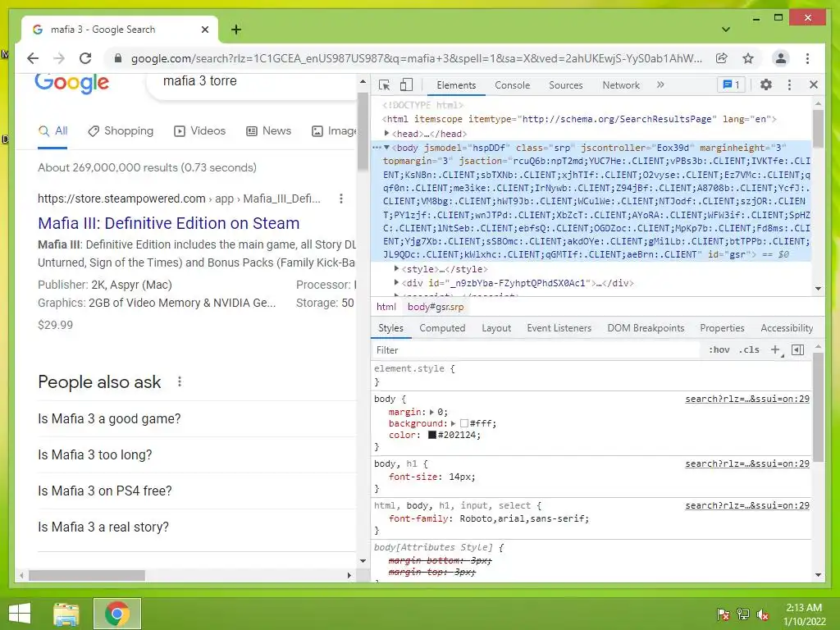
Task: Open the network tray icon
Action: tap(743, 614)
